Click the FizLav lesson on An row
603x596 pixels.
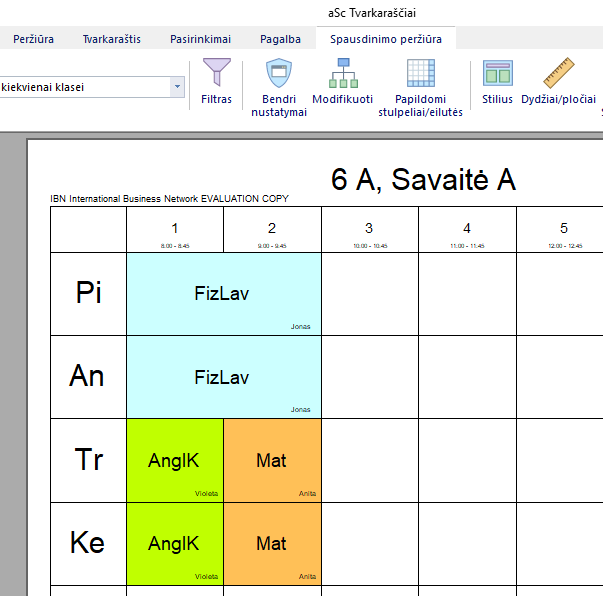pos(222,377)
